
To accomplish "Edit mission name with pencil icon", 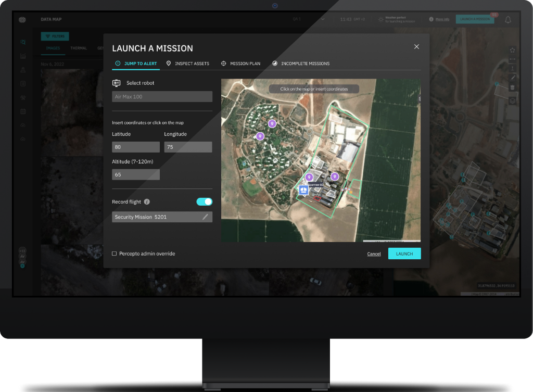I will click(x=205, y=217).
